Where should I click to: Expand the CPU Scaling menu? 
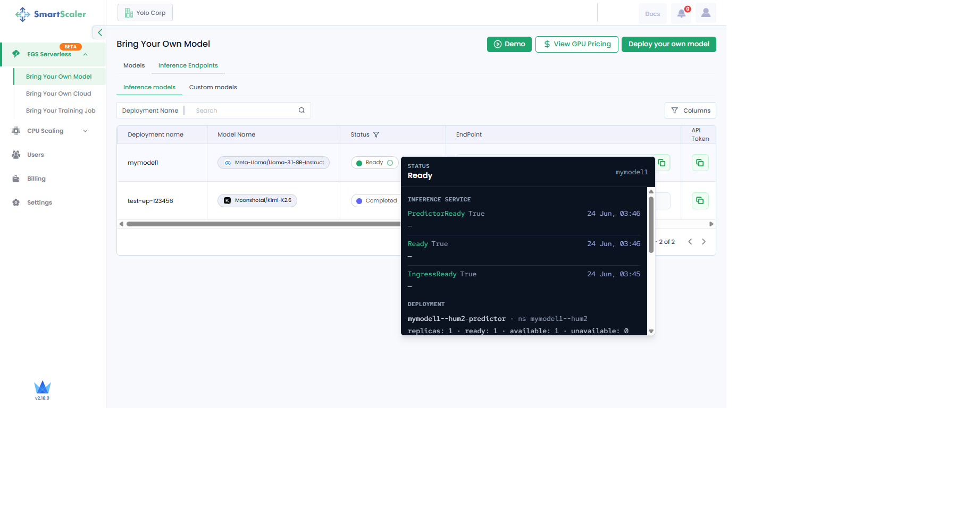coord(85,131)
